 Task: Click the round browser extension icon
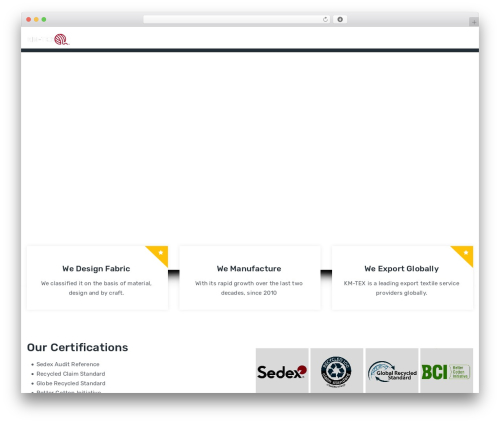point(340,20)
